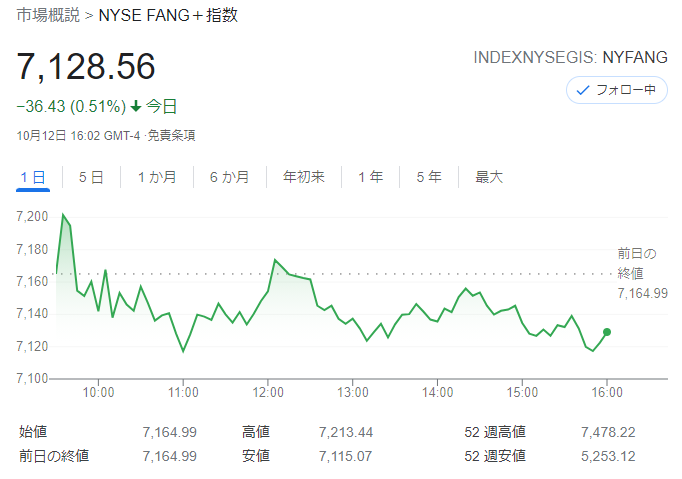
Task: Click the 今日 label beside change
Action: [161, 106]
